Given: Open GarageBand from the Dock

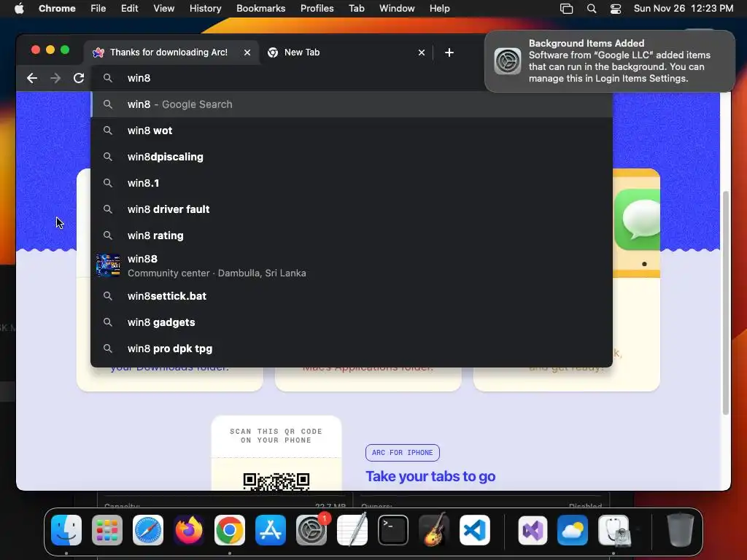Looking at the screenshot, I should click(434, 530).
